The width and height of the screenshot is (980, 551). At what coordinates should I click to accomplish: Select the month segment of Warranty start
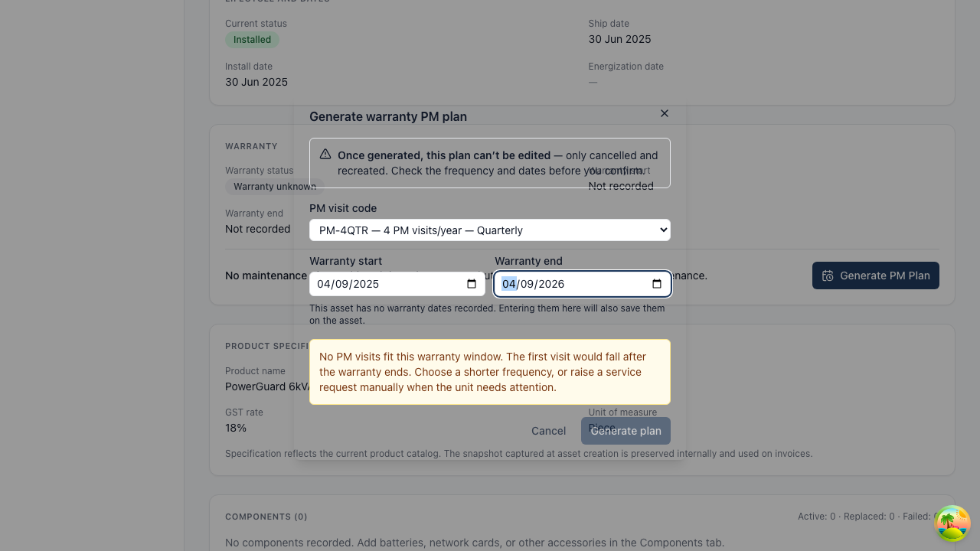(324, 284)
